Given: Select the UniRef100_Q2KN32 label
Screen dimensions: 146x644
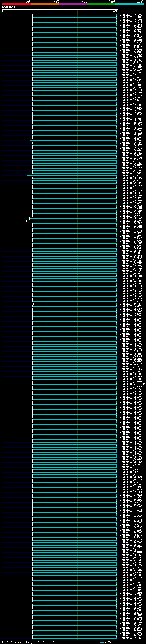Looking at the screenshot, I should click(x=131, y=42).
